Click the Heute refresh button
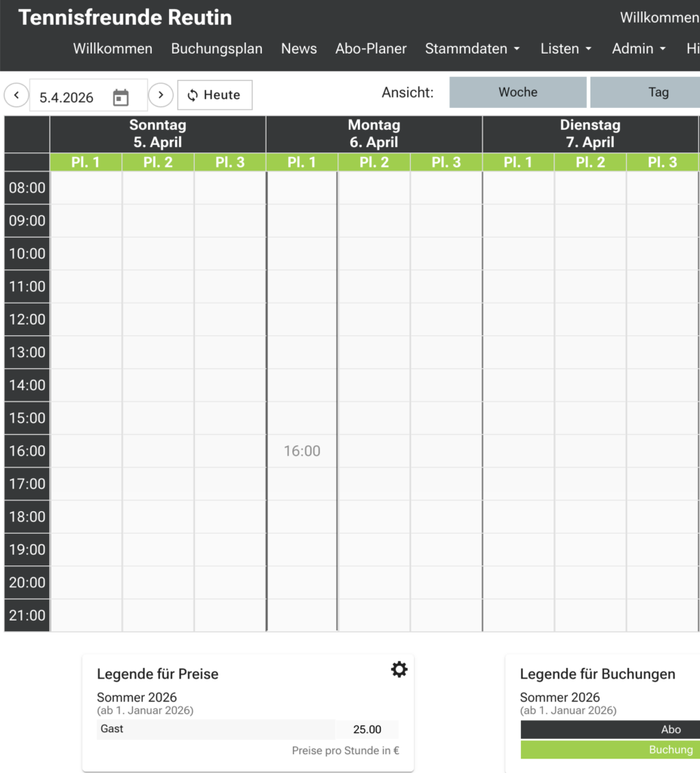 coord(214,95)
